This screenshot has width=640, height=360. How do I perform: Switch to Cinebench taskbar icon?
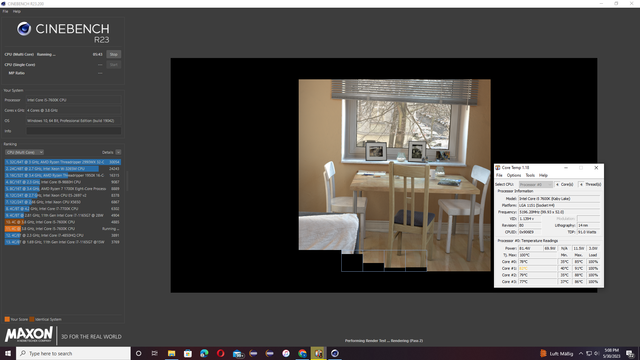(x=335, y=353)
